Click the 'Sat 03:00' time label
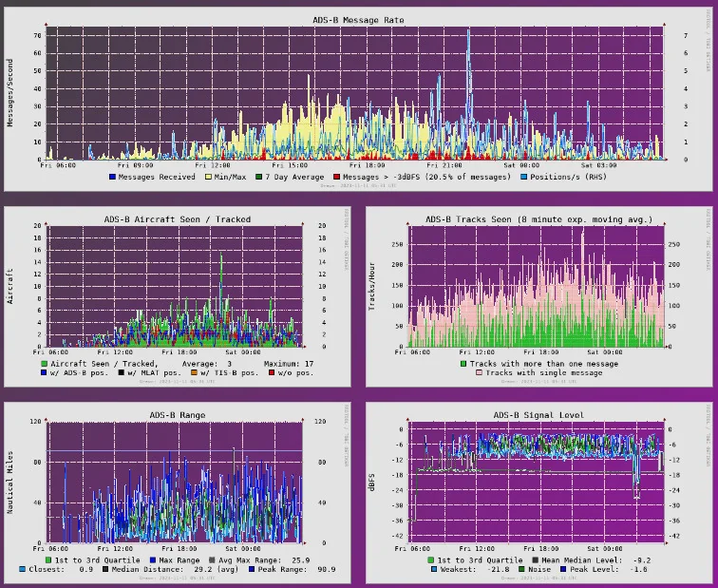This screenshot has width=718, height=588. point(598,165)
